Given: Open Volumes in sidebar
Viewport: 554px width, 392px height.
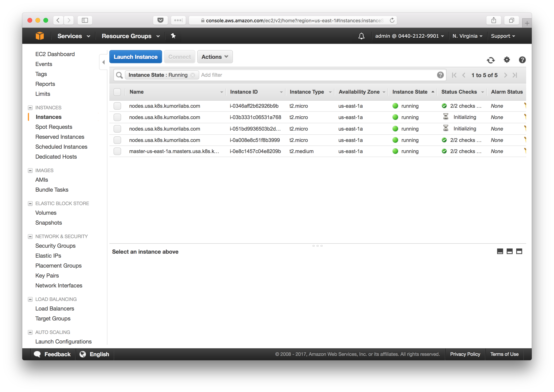Looking at the screenshot, I should click(46, 213).
